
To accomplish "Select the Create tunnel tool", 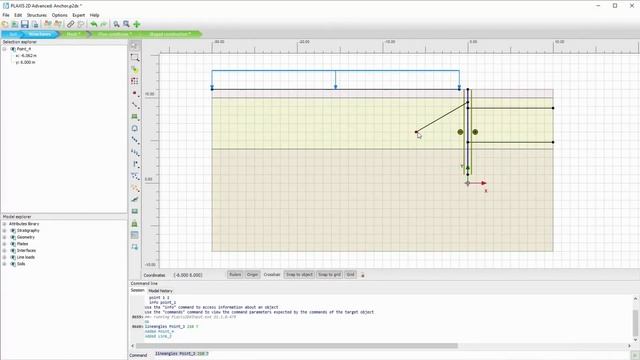I will click(135, 129).
